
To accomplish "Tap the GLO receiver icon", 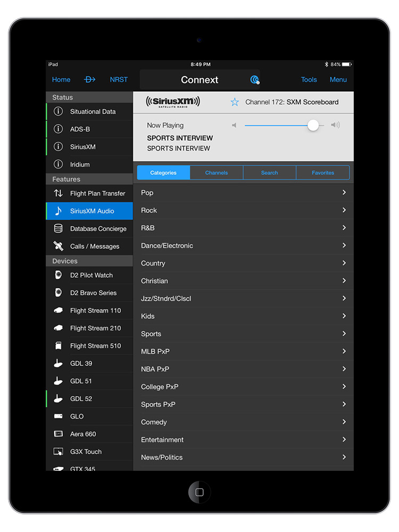I will pyautogui.click(x=59, y=416).
